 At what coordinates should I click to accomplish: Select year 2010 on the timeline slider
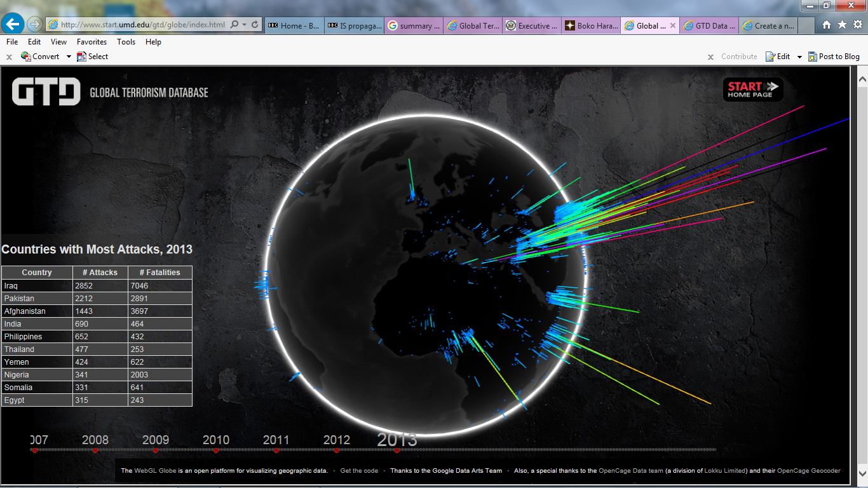(216, 451)
